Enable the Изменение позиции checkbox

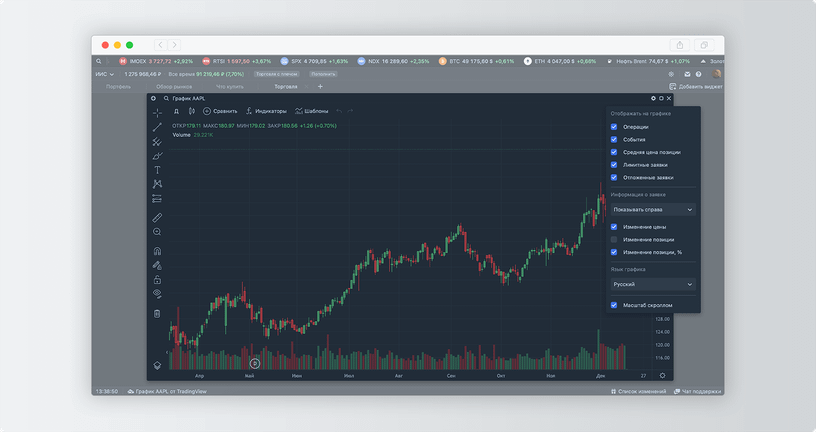(614, 240)
